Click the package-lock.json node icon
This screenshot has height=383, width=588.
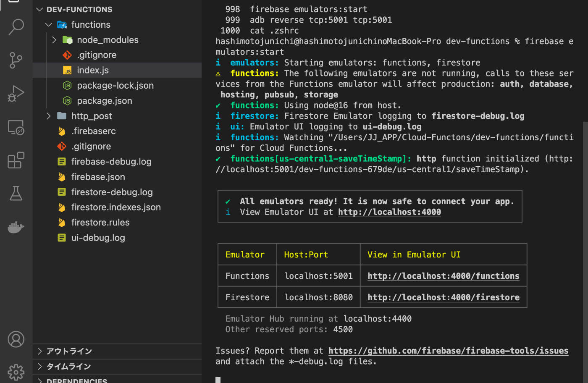[x=67, y=86]
